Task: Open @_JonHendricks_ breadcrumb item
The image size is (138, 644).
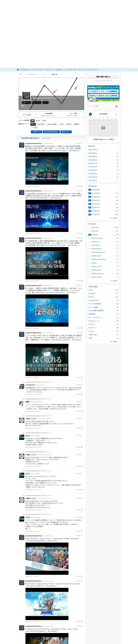Action: [x=32, y=74]
